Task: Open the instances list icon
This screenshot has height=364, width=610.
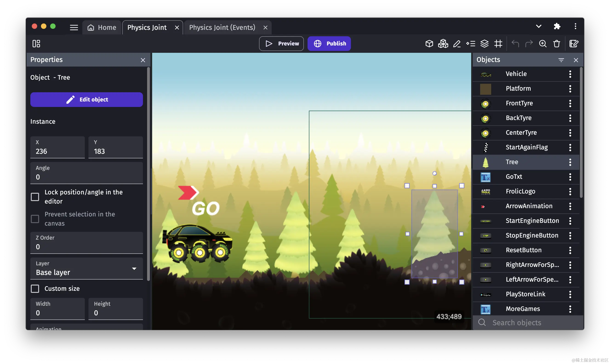Action: point(470,44)
